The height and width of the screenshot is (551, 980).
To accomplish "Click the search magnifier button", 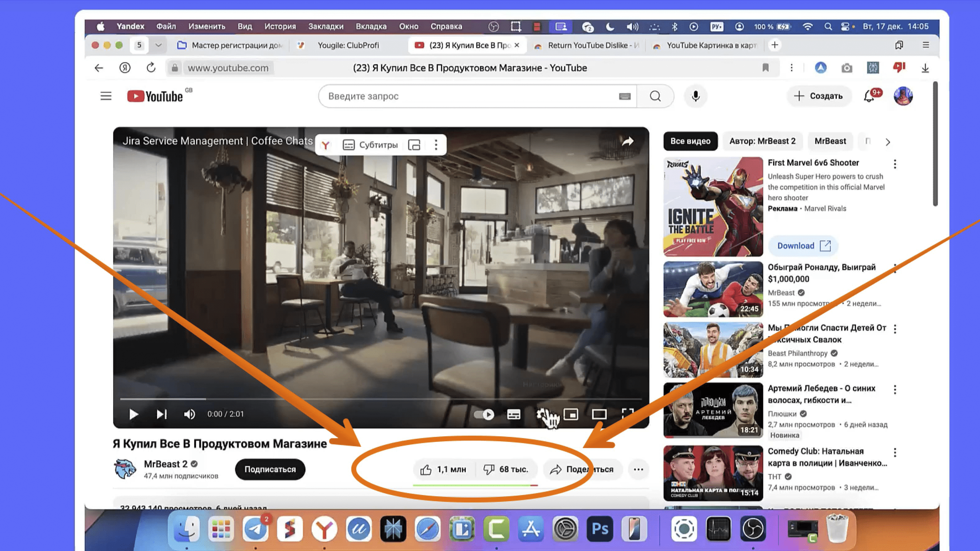I will pyautogui.click(x=655, y=96).
